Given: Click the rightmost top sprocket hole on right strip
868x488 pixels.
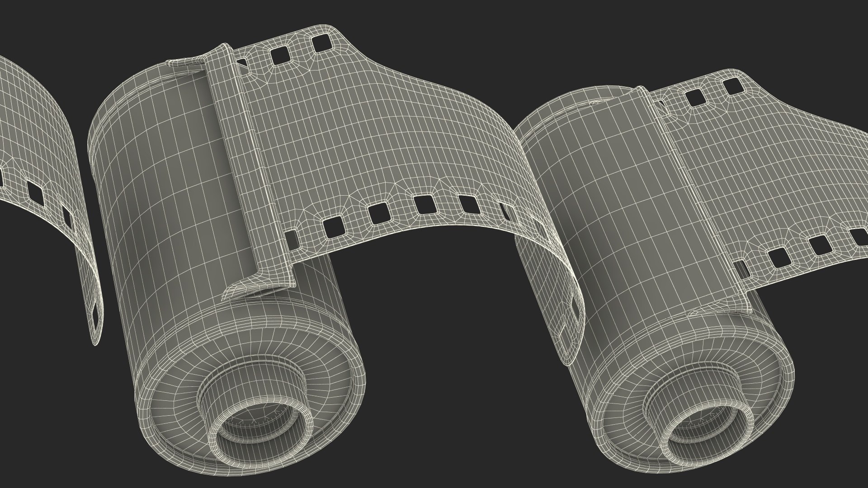Looking at the screenshot, I should (x=732, y=85).
